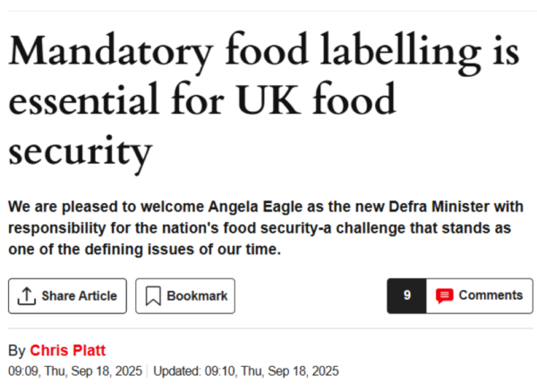Click the red speech bubble comments icon
This screenshot has width=537, height=392.
coord(444,295)
